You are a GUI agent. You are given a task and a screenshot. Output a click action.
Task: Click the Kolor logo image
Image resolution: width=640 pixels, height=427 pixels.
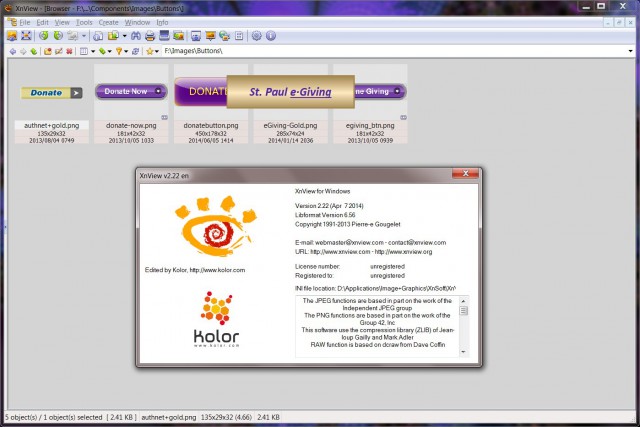(216, 319)
